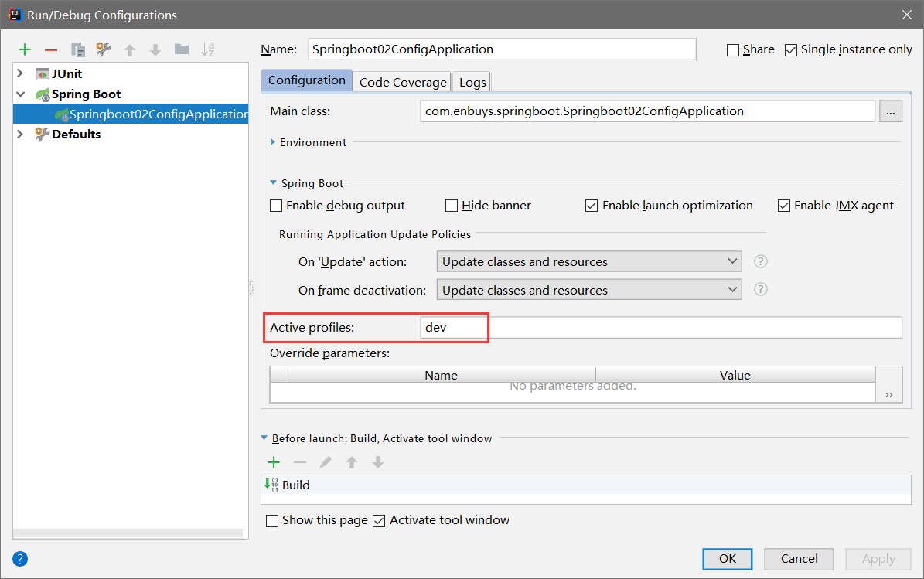The height and width of the screenshot is (579, 924).
Task: Click the Build task icon
Action: point(271,485)
